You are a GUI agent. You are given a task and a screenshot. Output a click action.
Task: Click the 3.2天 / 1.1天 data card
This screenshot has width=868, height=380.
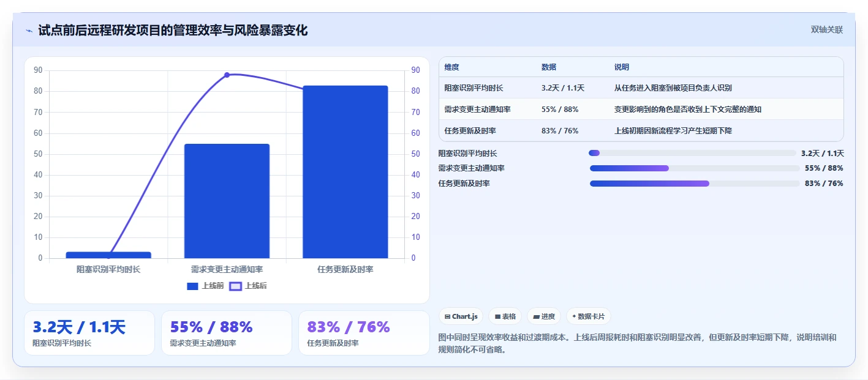pos(89,333)
